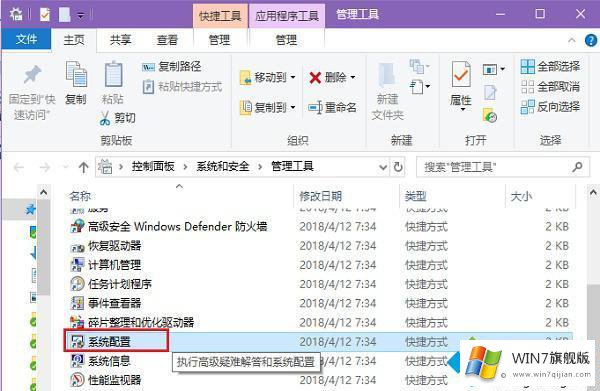Collapse the ribbon with chevron
Image resolution: width=600 pixels, height=391 pixels.
point(572,40)
